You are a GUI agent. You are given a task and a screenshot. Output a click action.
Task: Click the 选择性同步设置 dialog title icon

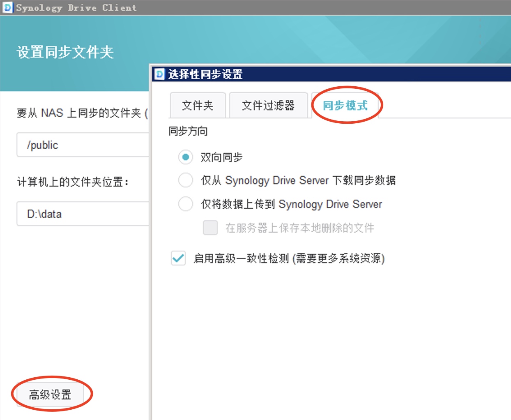point(159,74)
